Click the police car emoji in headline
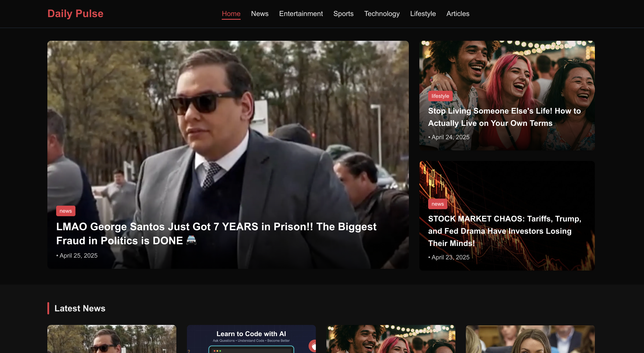644x353 pixels. [x=191, y=240]
